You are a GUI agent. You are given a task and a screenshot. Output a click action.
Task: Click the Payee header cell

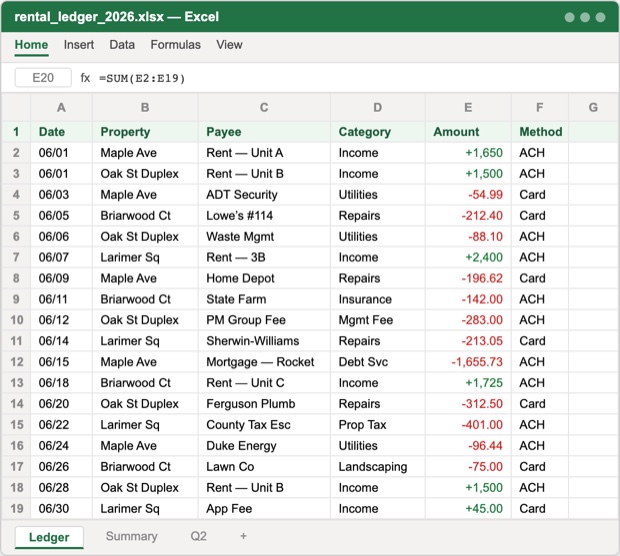(264, 132)
